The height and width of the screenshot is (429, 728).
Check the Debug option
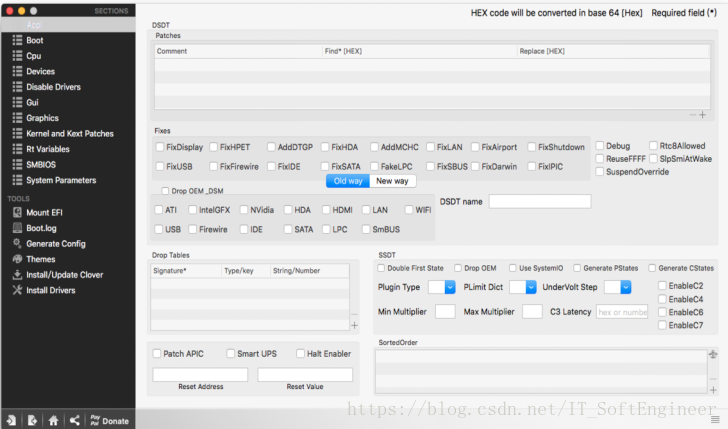pos(600,146)
